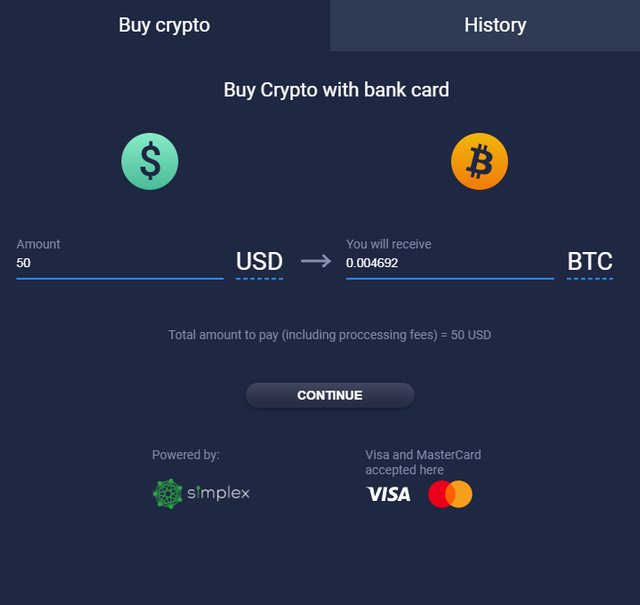Open the BTC crypto dropdown
Image resolution: width=640 pixels, height=605 pixels.
point(589,262)
